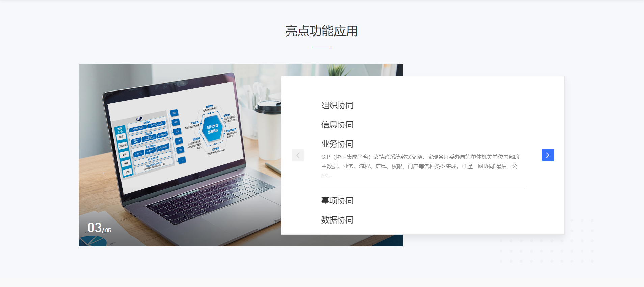The height and width of the screenshot is (287, 644).
Task: Select the 组织协同 item
Action: 338,105
